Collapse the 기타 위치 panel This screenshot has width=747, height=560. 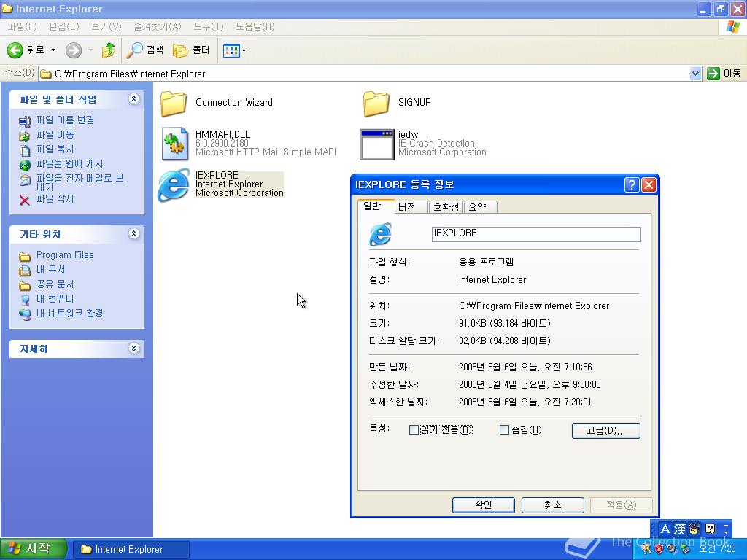(x=134, y=233)
